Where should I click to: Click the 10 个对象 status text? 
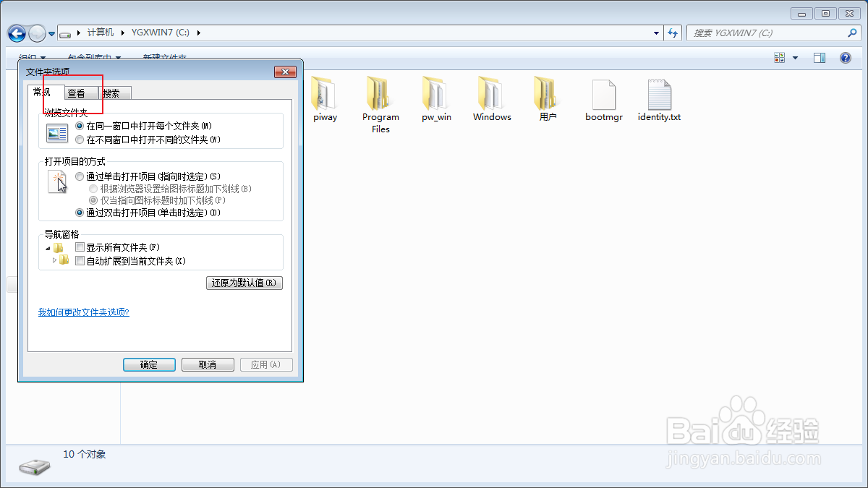[85, 454]
